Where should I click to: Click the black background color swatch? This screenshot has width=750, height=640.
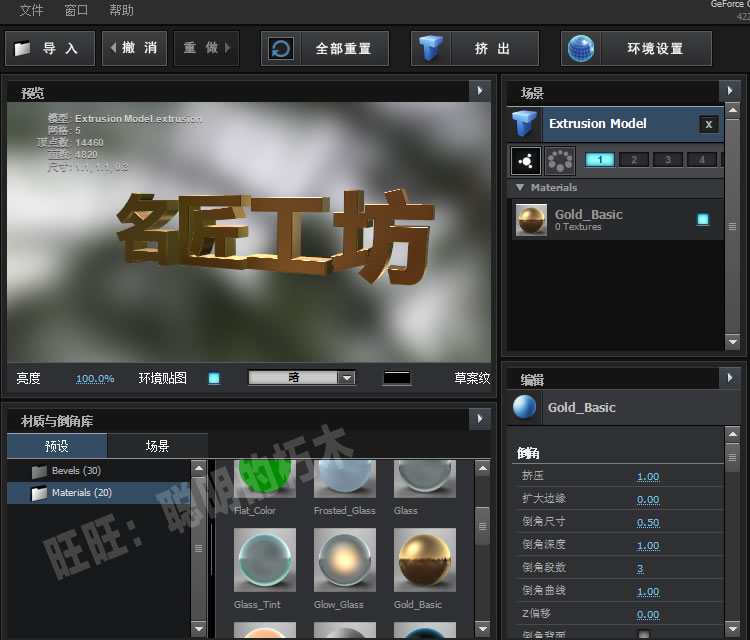point(397,378)
